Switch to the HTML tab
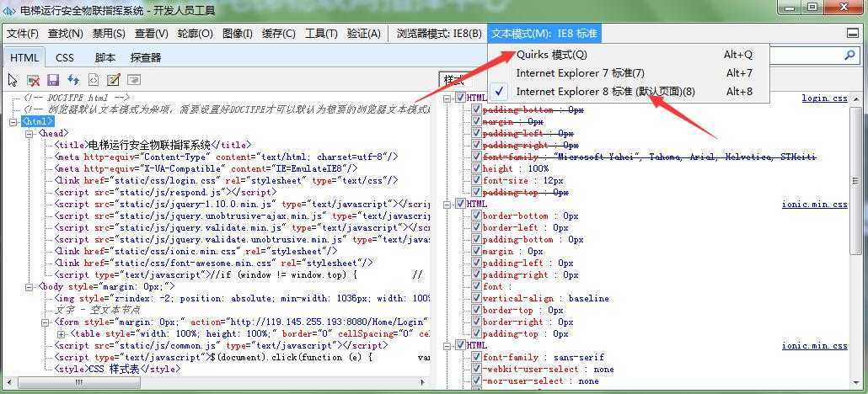Screen dimensions: 868x394 (24, 57)
